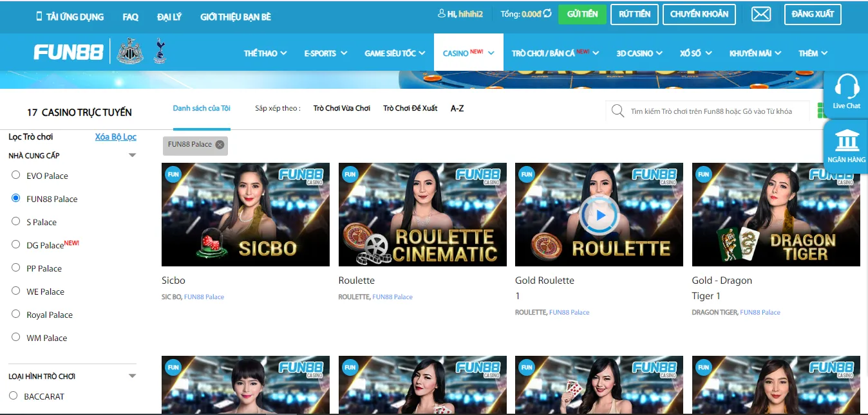Click the FUN badge on Sicbo thumbnail
Screen dimensions: 868x415
tap(173, 174)
